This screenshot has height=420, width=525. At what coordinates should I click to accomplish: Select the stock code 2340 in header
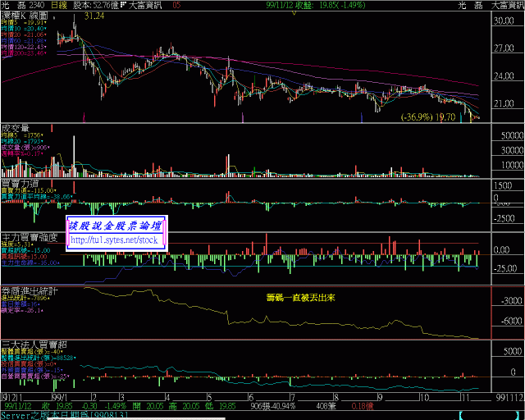[x=36, y=5]
